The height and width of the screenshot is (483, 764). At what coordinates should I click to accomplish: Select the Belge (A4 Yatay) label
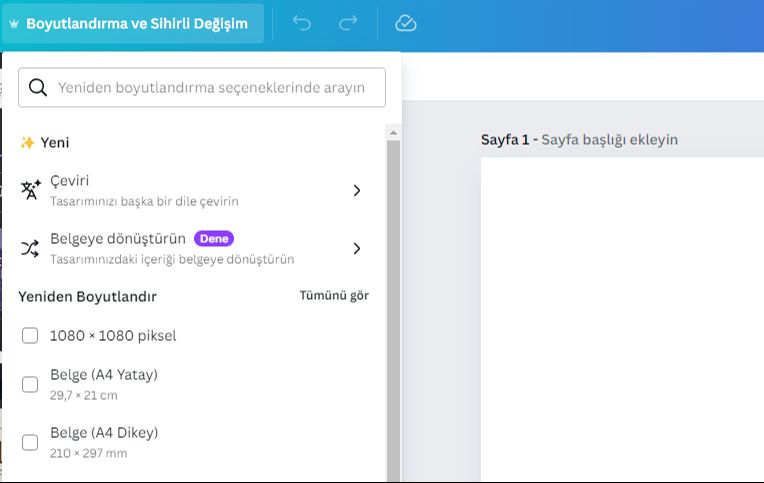coord(104,374)
